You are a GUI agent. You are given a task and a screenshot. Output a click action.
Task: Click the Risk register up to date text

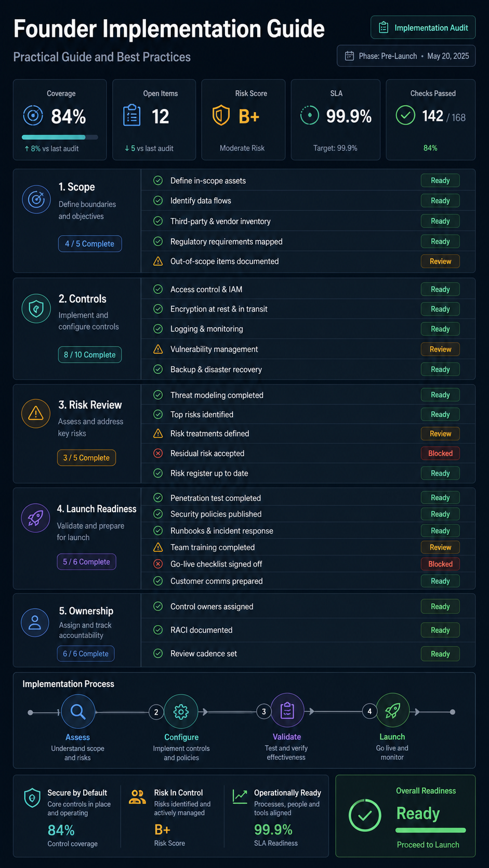click(x=209, y=473)
